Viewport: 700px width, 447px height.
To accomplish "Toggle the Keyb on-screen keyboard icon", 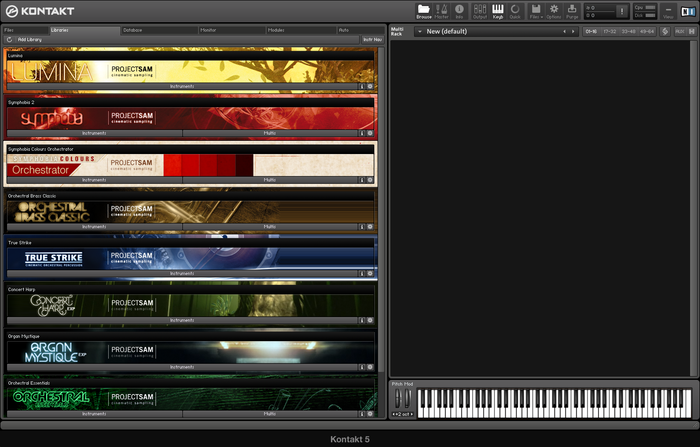I will point(498,11).
